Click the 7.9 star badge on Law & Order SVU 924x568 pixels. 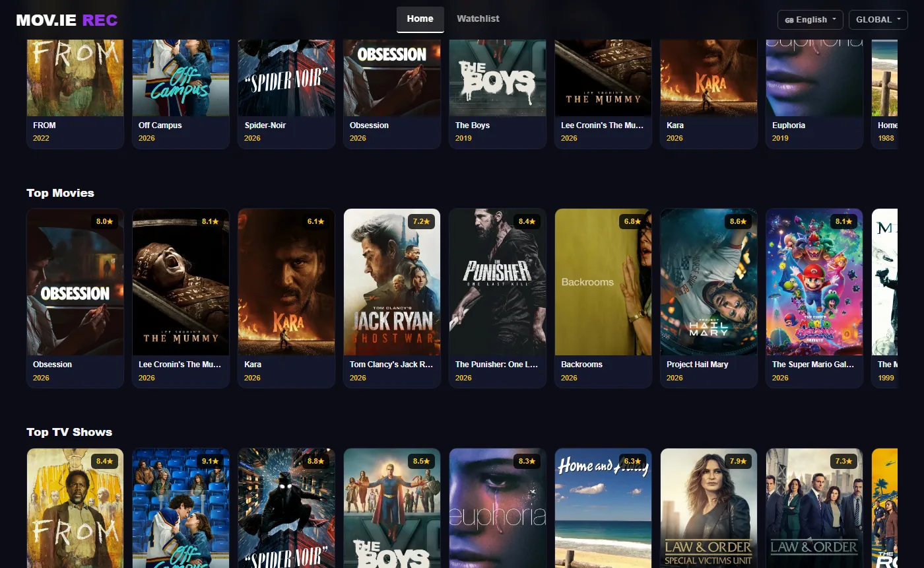[738, 461]
